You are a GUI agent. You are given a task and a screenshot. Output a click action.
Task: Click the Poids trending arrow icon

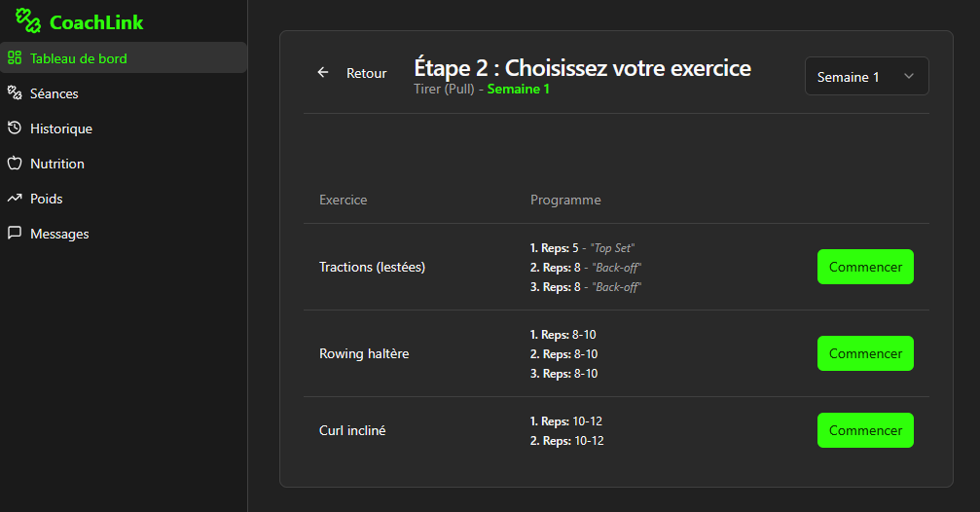click(15, 199)
